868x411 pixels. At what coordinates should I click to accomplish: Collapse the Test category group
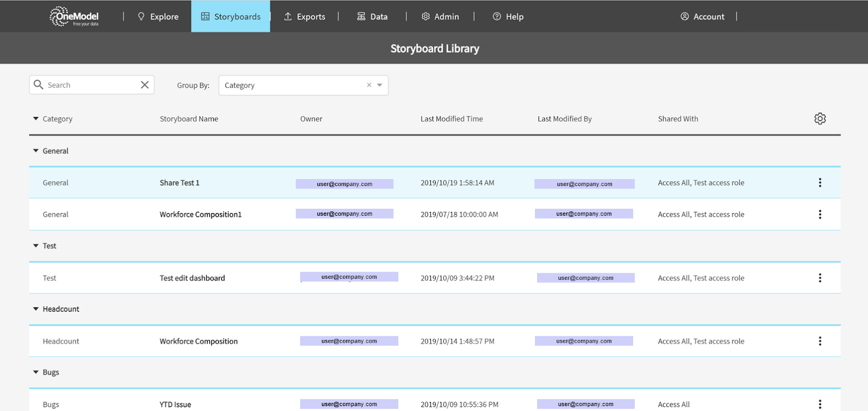[x=36, y=246]
